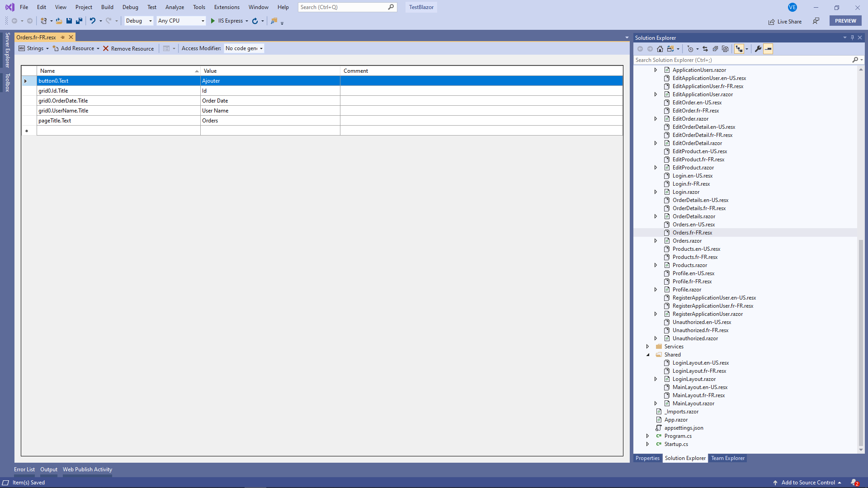Open the Add Resource dropdown arrow

coord(98,48)
